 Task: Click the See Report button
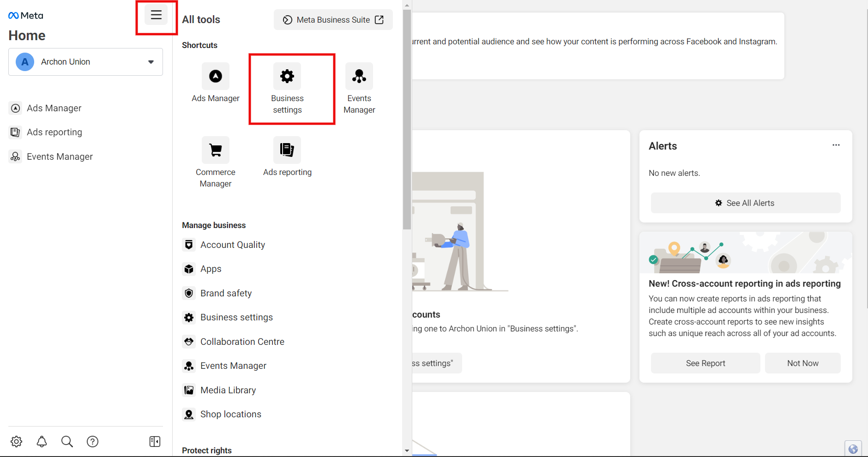pyautogui.click(x=705, y=363)
